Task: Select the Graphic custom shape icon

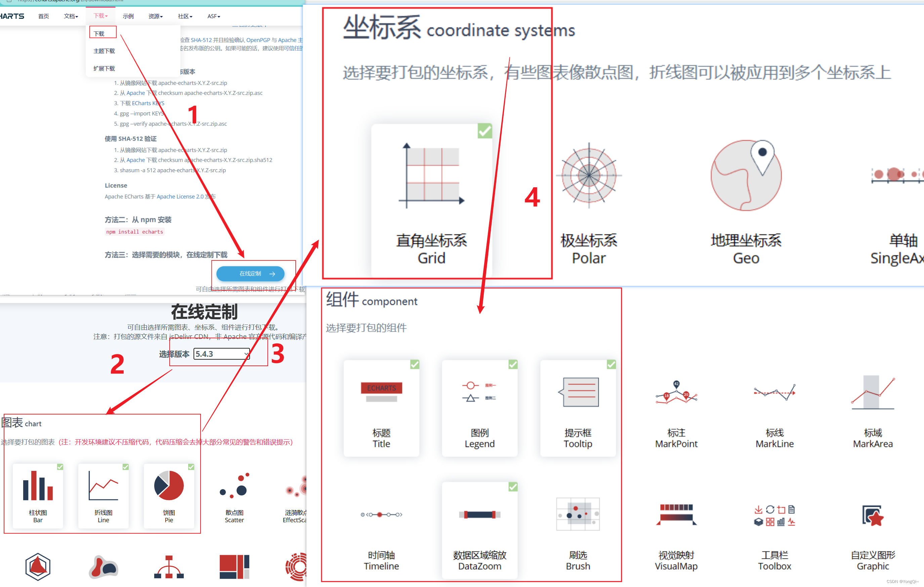Action: pyautogui.click(x=873, y=516)
